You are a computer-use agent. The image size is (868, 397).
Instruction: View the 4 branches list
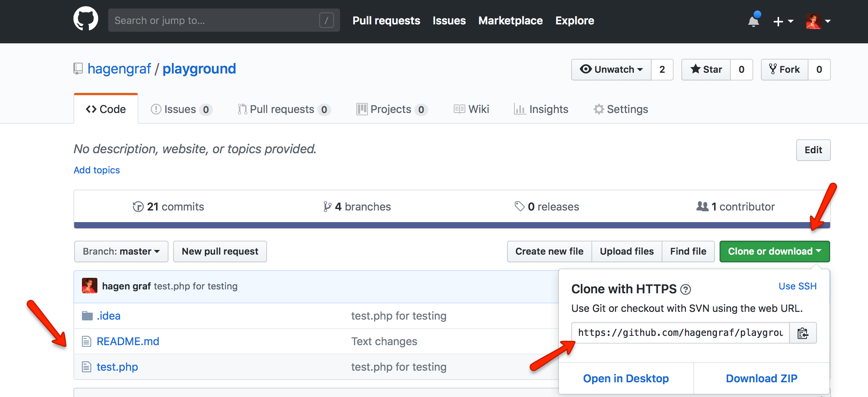point(357,207)
